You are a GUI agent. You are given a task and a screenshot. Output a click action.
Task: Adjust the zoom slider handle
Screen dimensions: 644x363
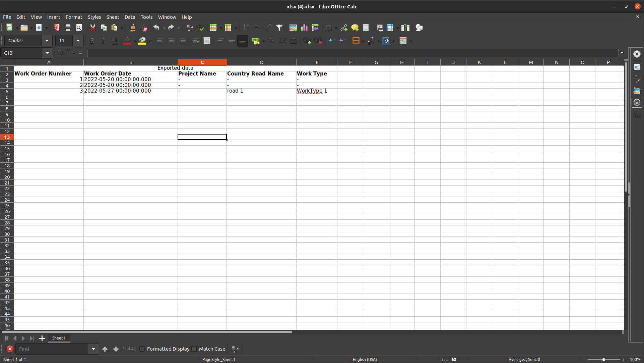(604, 360)
